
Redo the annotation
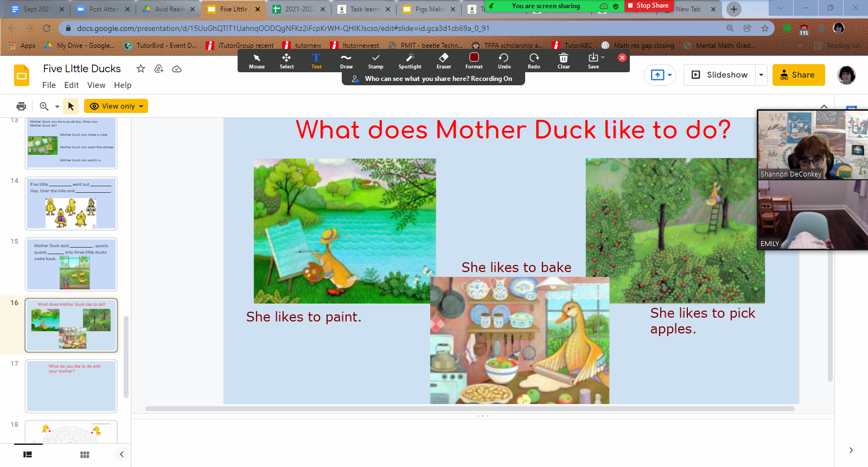click(x=534, y=61)
